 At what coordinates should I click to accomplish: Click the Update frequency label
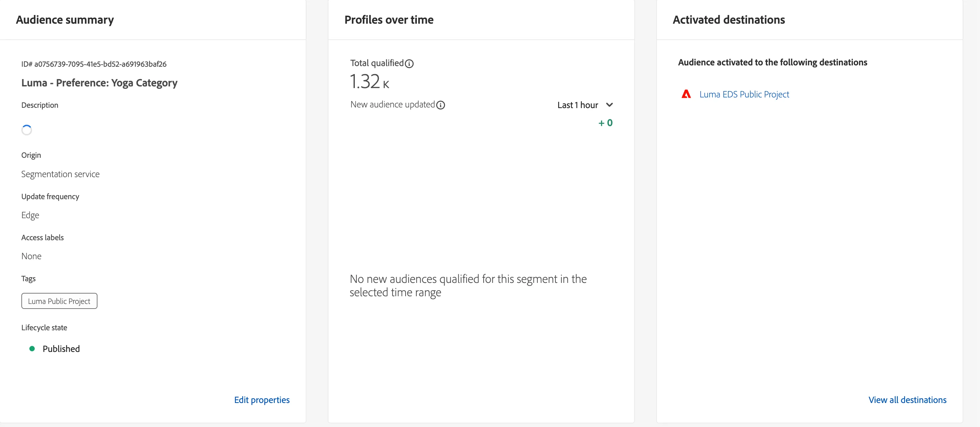pos(50,196)
